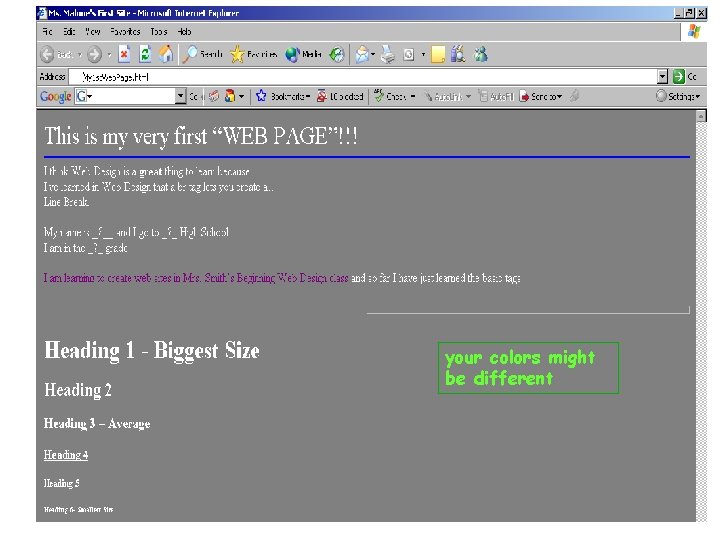
Task: Click the vertical scrollbar track
Action: pos(701,321)
